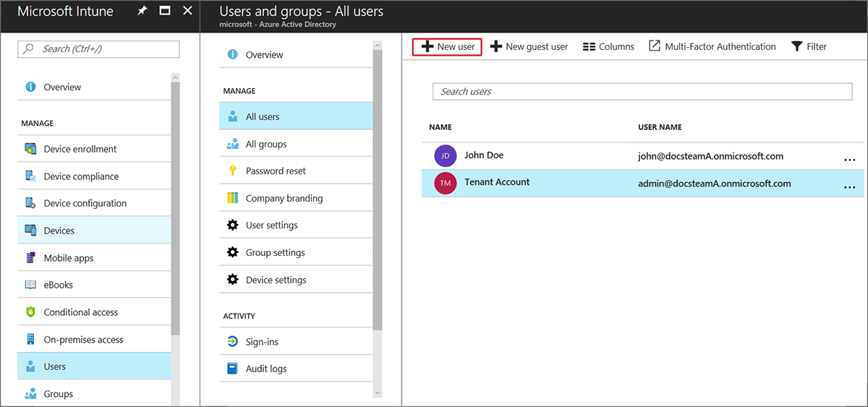868x407 pixels.
Task: Open Device compliance menu item
Action: (x=94, y=176)
